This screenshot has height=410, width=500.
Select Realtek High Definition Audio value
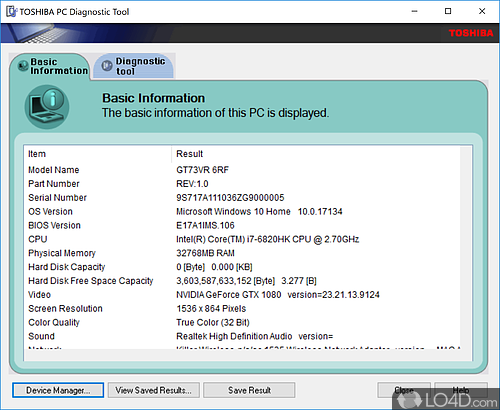pos(255,336)
